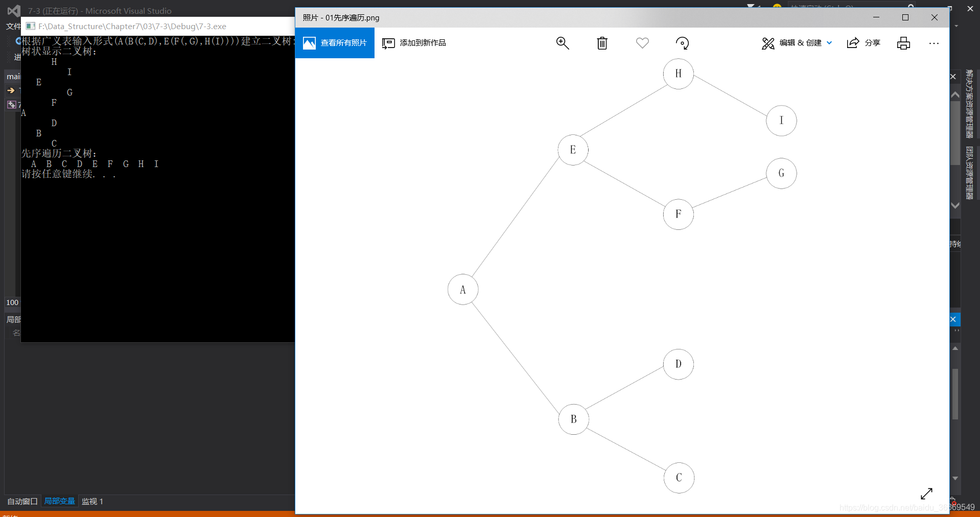Click Add to a creation button
Image resolution: width=980 pixels, height=517 pixels.
click(x=414, y=43)
